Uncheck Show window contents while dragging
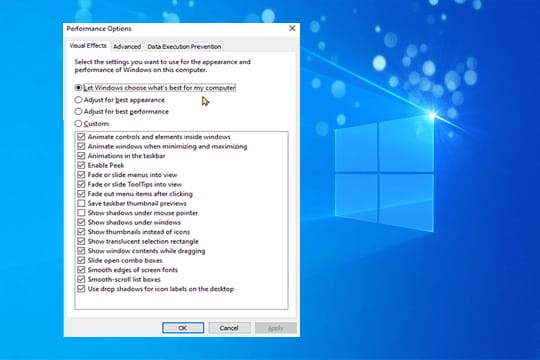Image resolution: width=540 pixels, height=360 pixels. (81, 251)
